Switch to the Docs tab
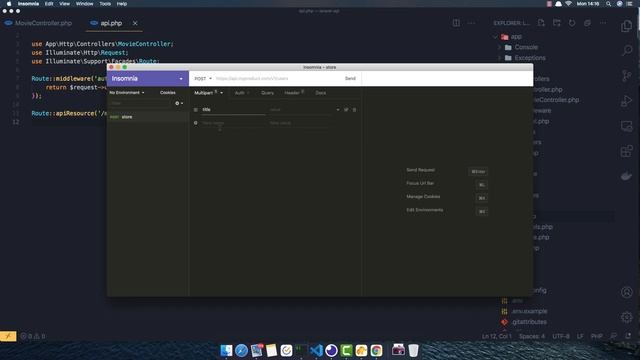 point(321,93)
